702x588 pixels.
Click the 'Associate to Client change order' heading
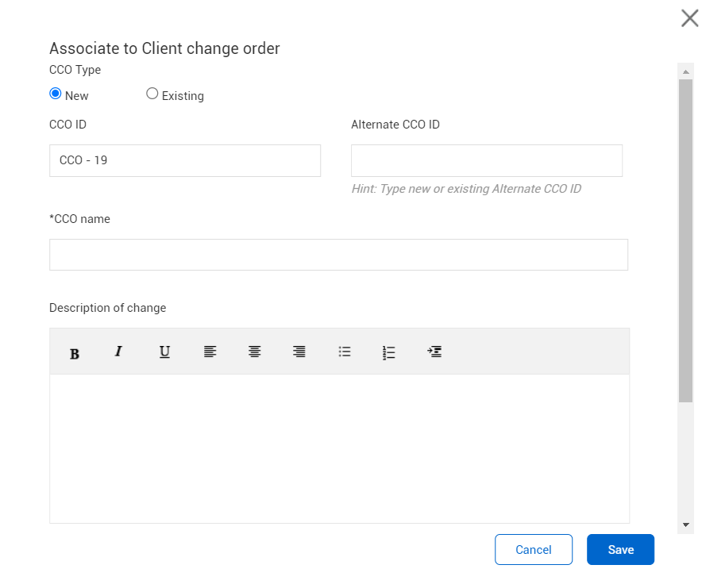[164, 48]
